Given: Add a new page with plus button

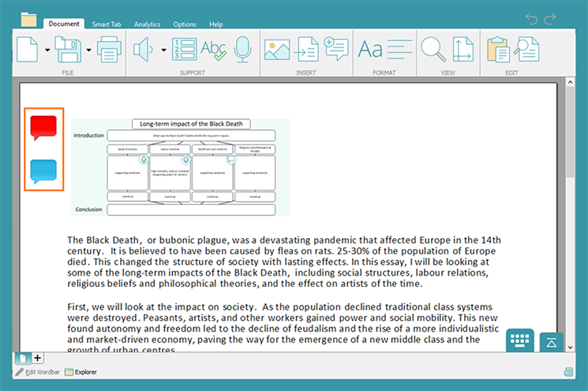Looking at the screenshot, I should click(x=38, y=358).
